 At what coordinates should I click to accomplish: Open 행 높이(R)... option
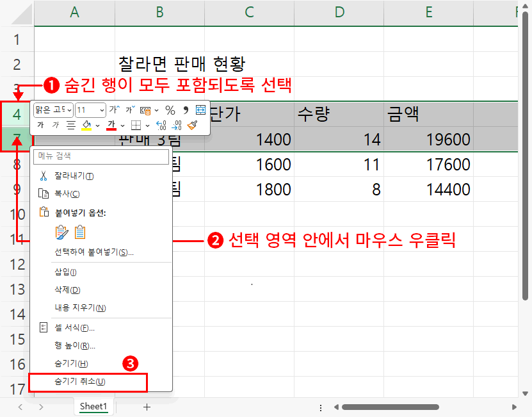coord(101,346)
